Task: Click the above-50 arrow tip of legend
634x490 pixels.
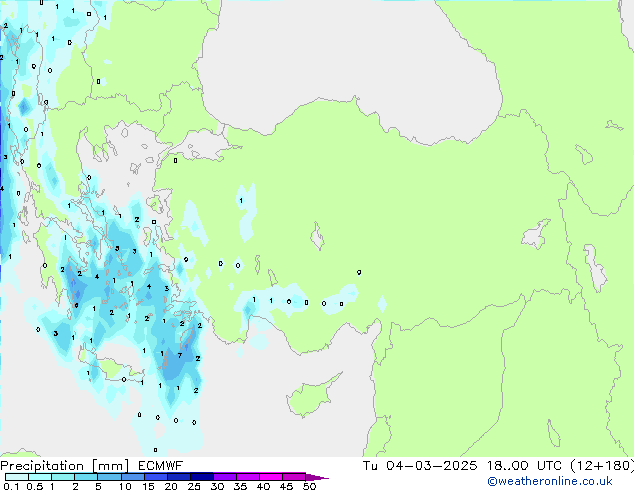Action: pyautogui.click(x=317, y=477)
